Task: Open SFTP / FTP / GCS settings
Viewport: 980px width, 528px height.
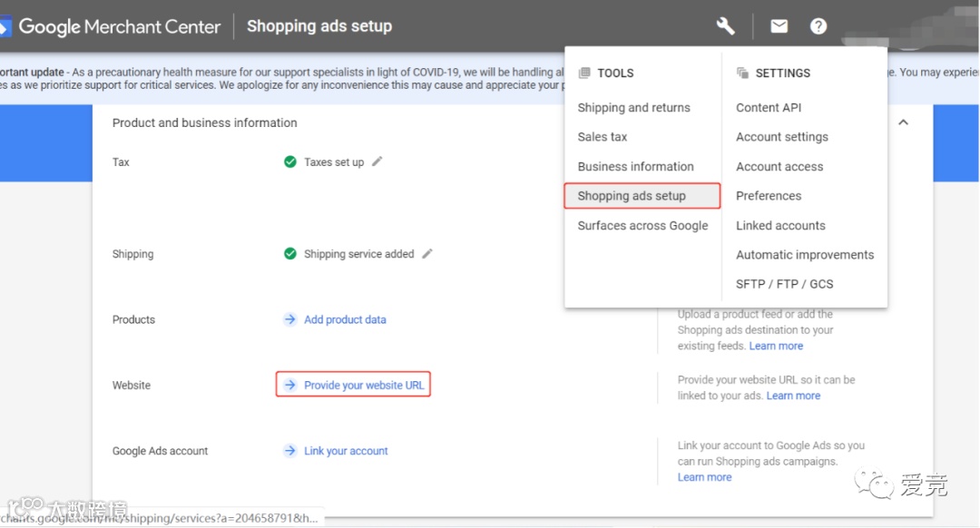Action: (784, 284)
